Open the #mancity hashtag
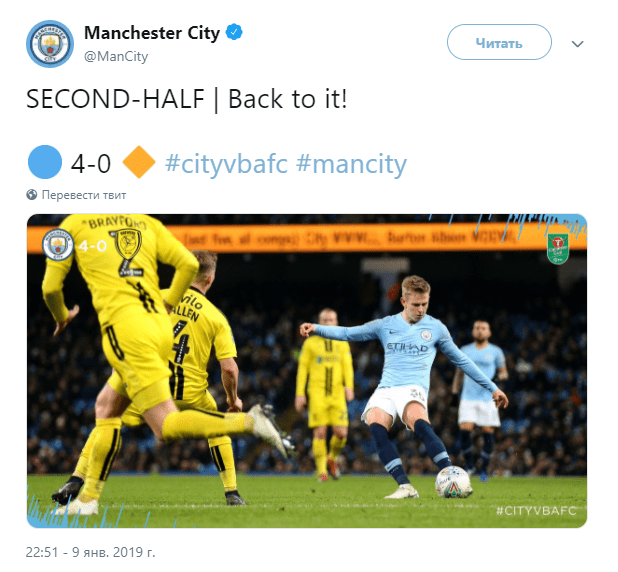Viewport: 618px width, 572px height. [352, 163]
